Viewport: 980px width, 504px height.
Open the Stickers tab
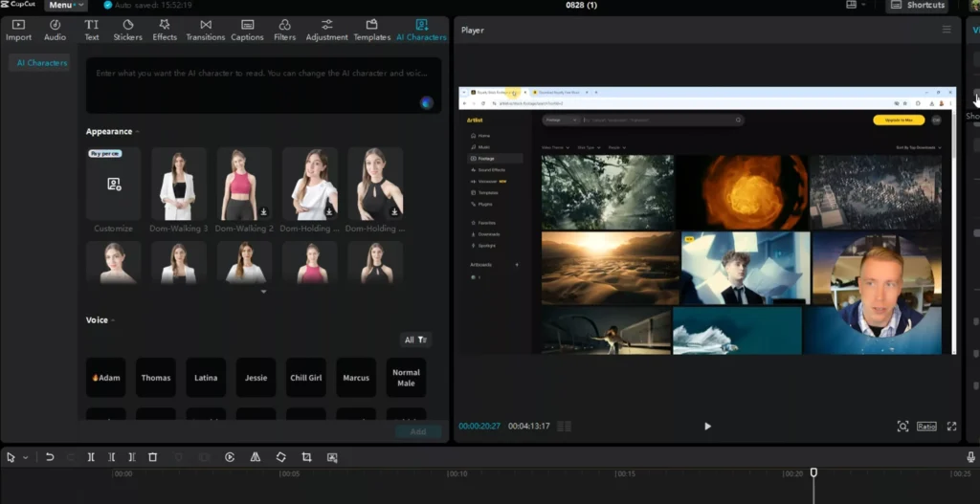coord(127,30)
